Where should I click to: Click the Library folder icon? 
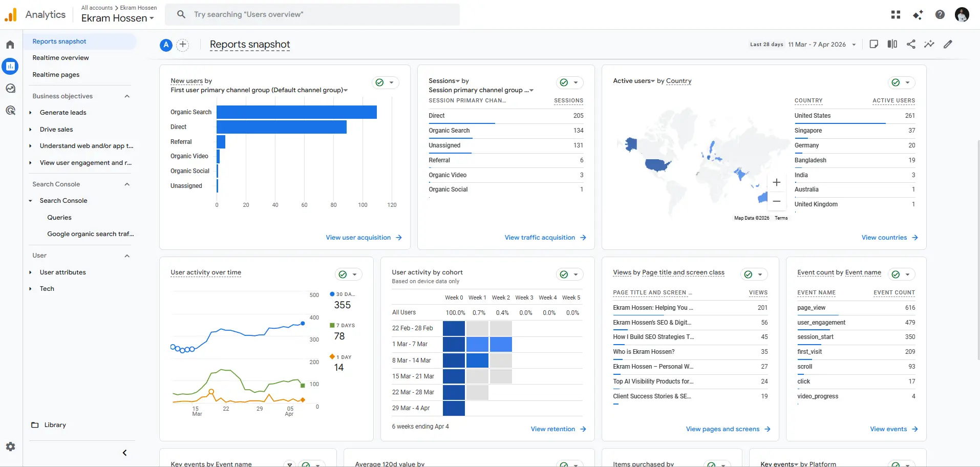(x=35, y=425)
